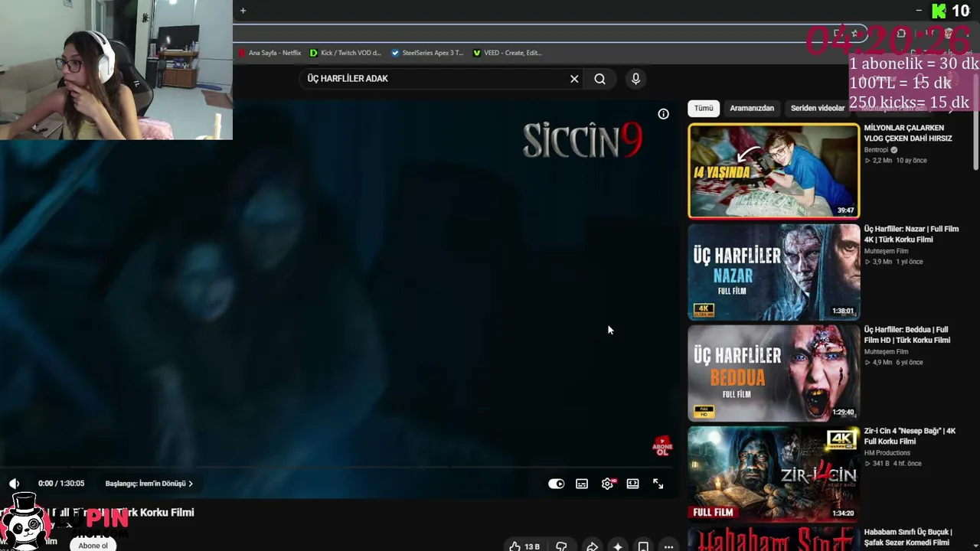Open more actions menu below video
This screenshot has width=980, height=551.
668,546
